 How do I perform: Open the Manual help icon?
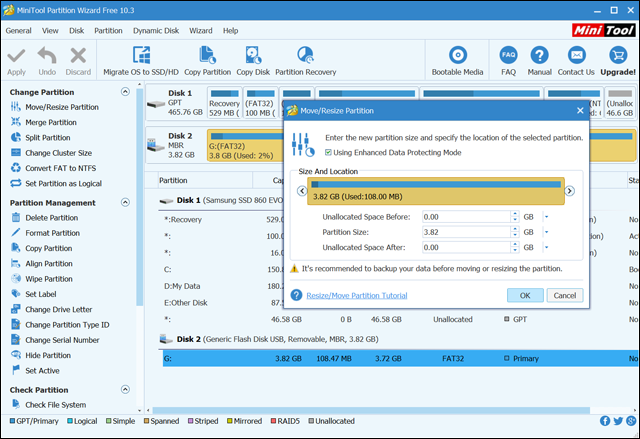point(540,55)
